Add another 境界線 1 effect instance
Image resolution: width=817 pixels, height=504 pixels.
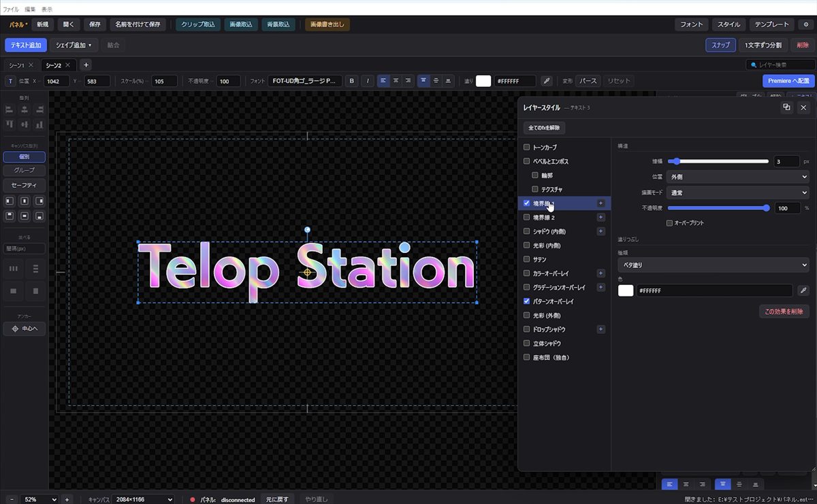pos(600,203)
